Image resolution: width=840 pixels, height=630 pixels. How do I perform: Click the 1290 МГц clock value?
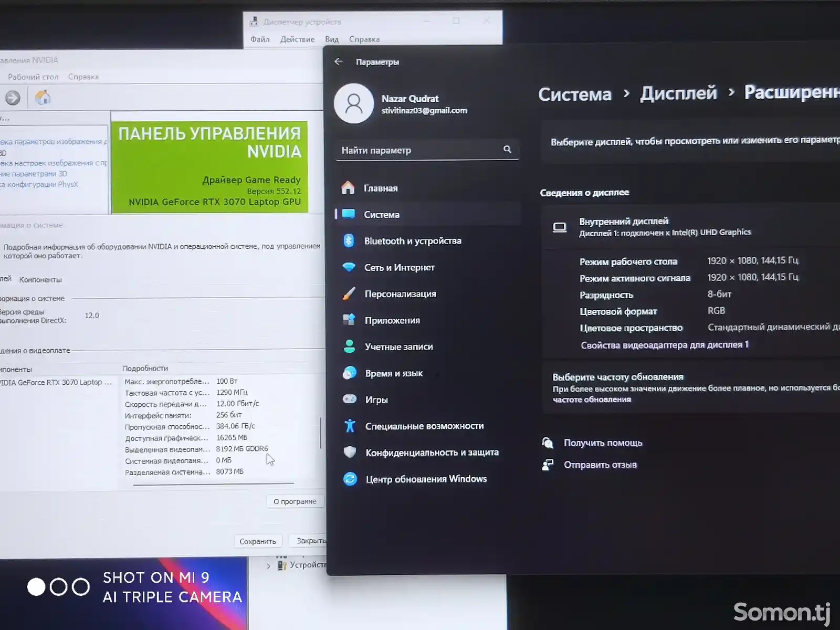pos(232,392)
